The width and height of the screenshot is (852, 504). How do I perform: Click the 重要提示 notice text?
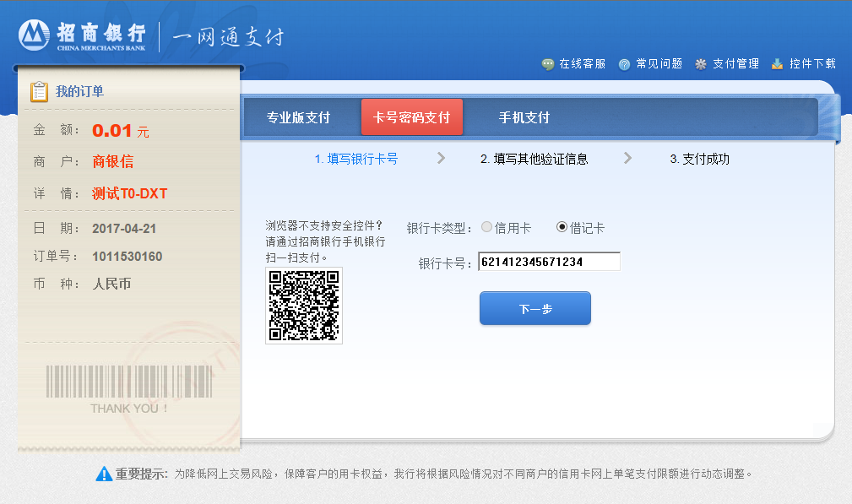click(141, 474)
